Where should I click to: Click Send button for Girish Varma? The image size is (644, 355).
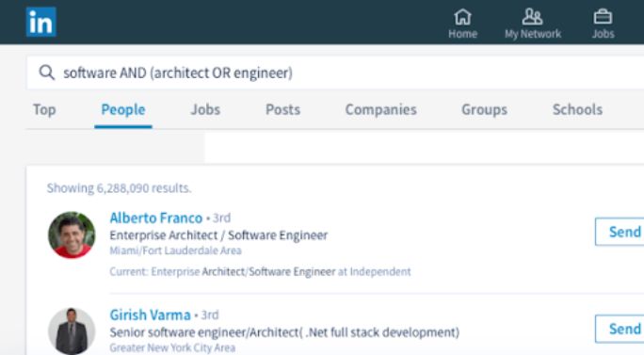(x=620, y=329)
